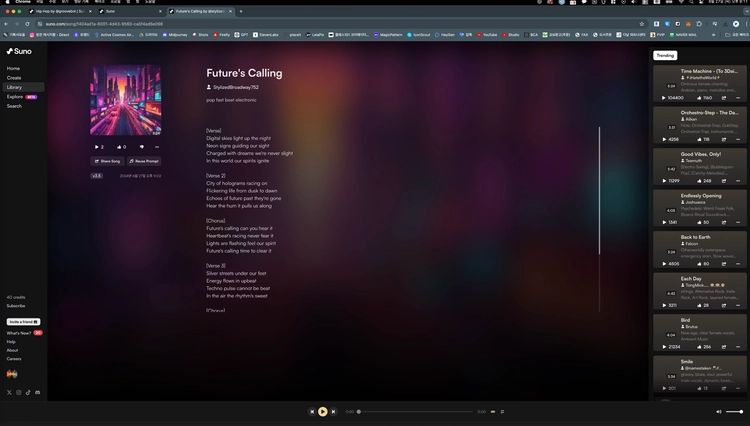Open What's New? page
Image resolution: width=750 pixels, height=426 pixels.
tap(19, 333)
